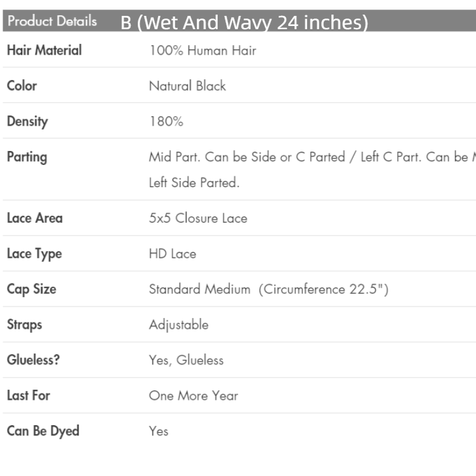This screenshot has height=476, width=476.
Task: Click the 'One More Year' value
Action: (194, 395)
